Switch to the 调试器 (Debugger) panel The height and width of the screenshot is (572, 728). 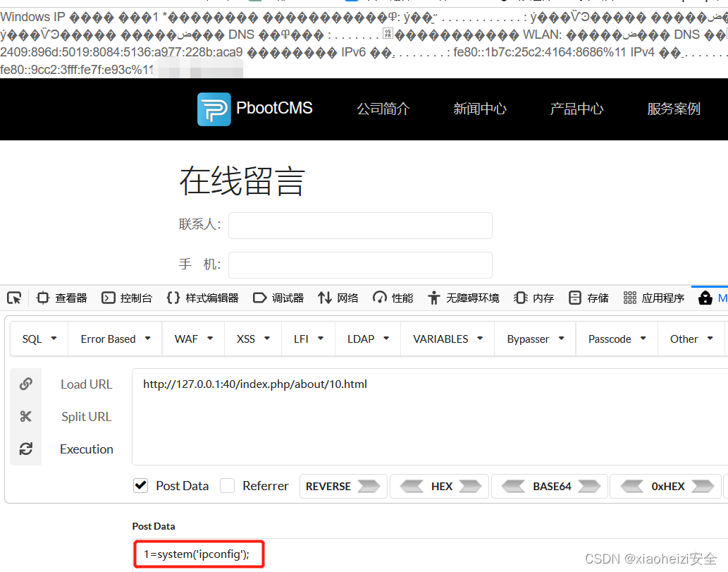pos(278,298)
